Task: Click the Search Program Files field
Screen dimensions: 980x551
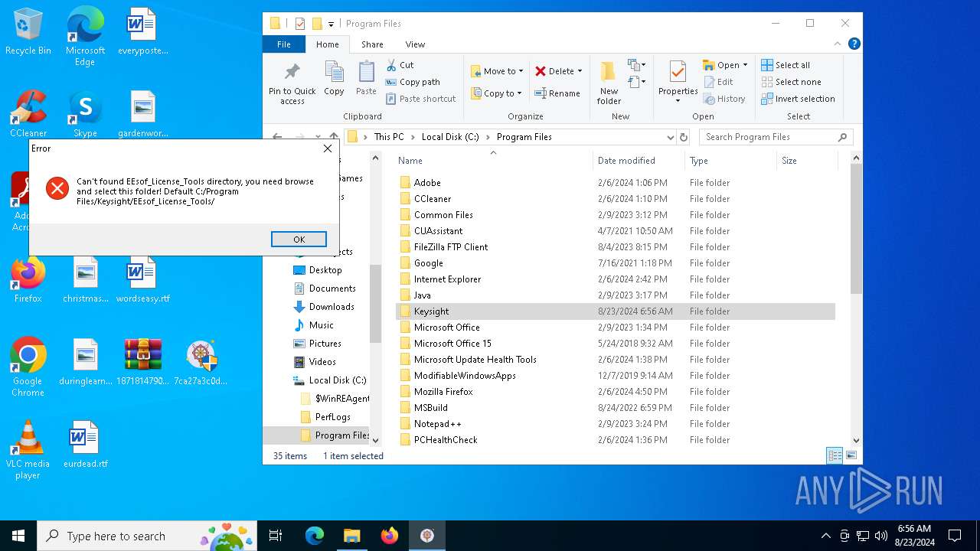Action: (776, 137)
